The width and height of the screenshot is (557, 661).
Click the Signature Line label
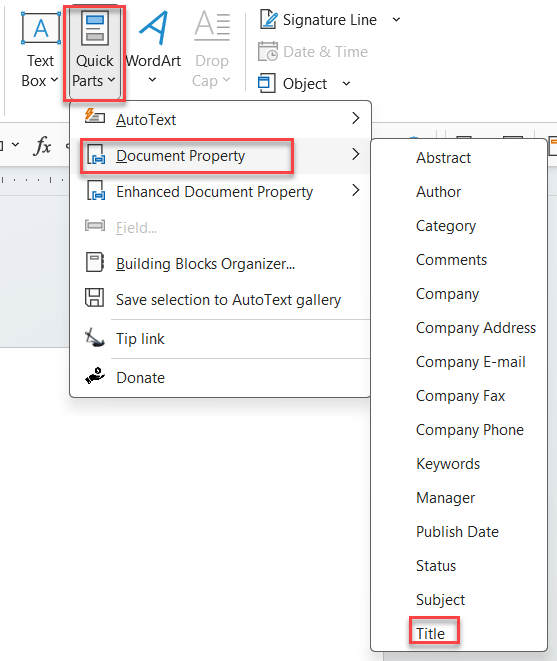coord(330,20)
